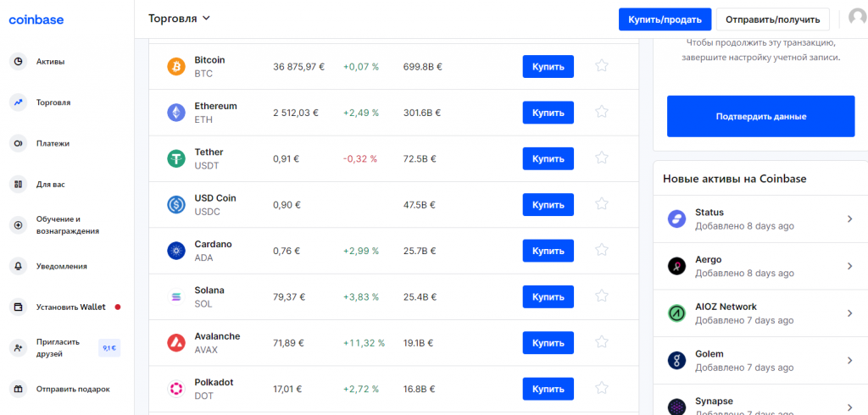This screenshot has height=415, width=868.
Task: Click the Polkadot logo icon
Action: [176, 389]
